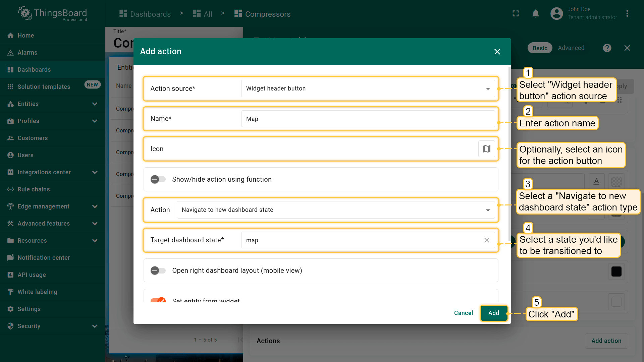Open the three-dot menu in the header
The image size is (644, 362).
(x=627, y=14)
